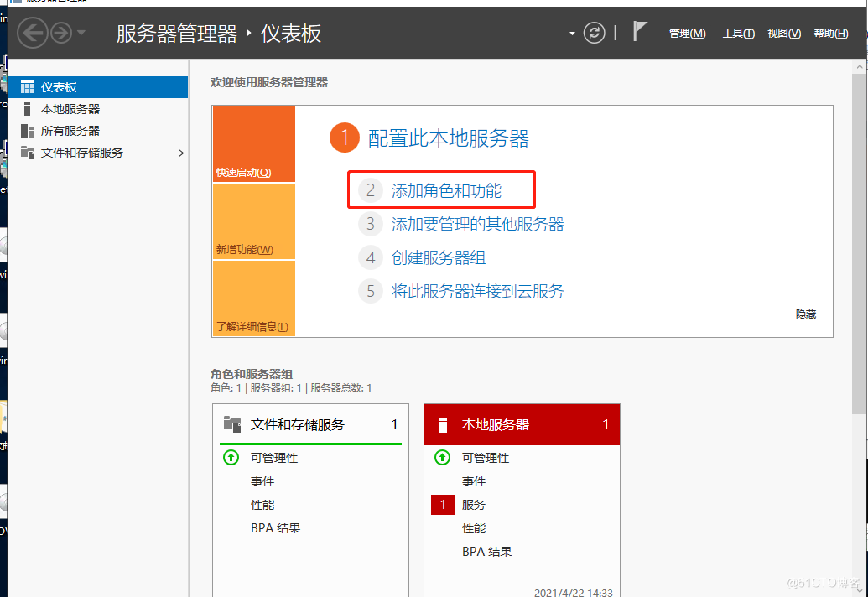Click the 创建服务器组 link

[x=439, y=257]
